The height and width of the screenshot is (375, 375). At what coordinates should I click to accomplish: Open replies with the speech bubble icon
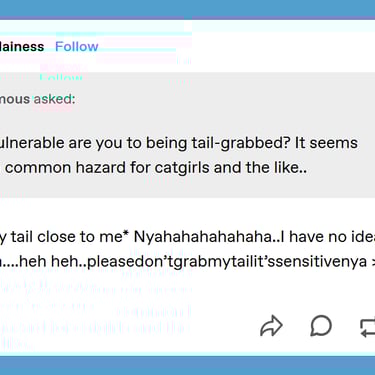[x=321, y=325]
